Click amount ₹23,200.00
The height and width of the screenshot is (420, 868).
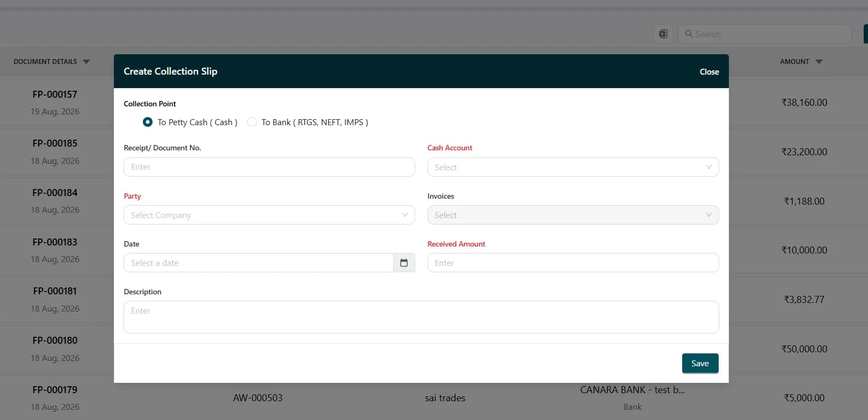pyautogui.click(x=804, y=152)
